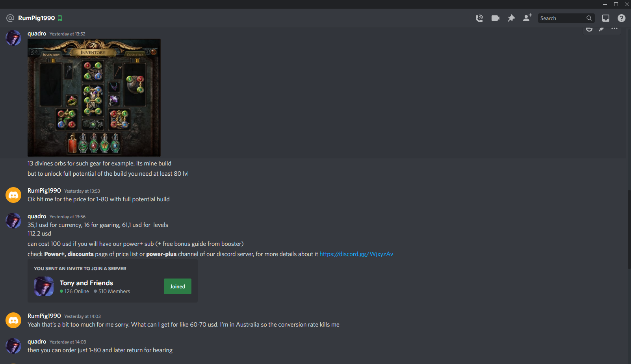Click RumPig1990 username at 14:03 message
This screenshot has width=631, height=364.
pyautogui.click(x=44, y=316)
